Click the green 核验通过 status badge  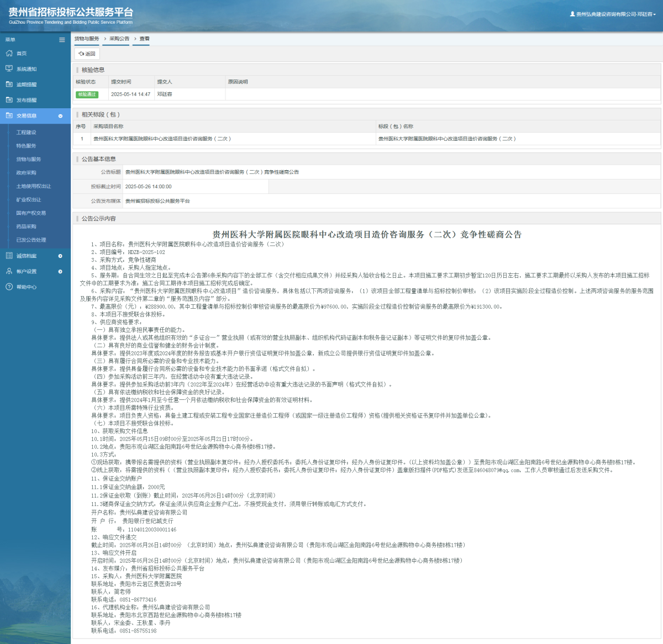tap(88, 94)
